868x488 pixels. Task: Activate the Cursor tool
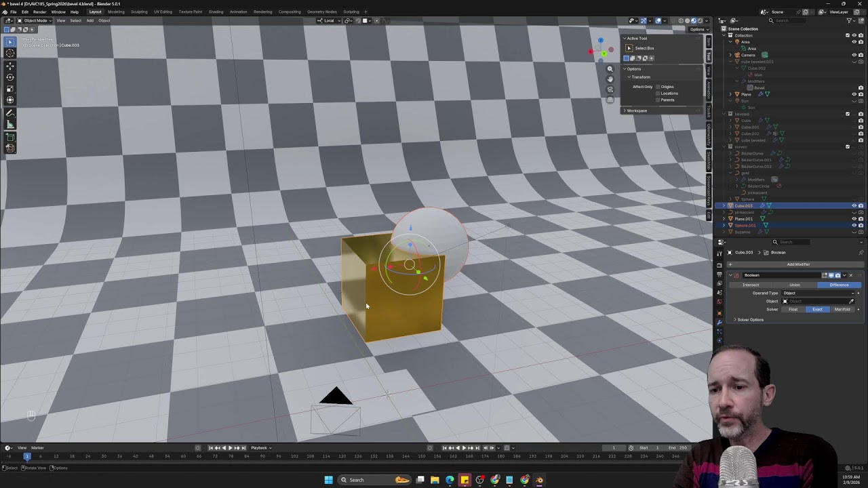coord(10,53)
